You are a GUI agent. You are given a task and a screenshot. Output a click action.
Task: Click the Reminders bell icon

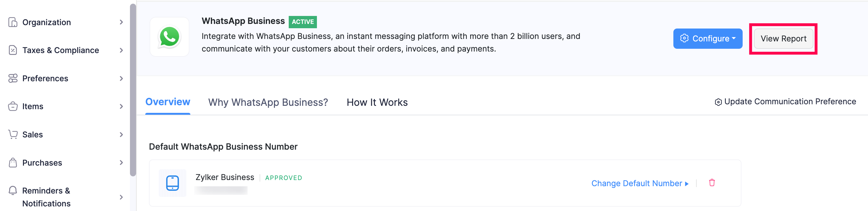(13, 191)
